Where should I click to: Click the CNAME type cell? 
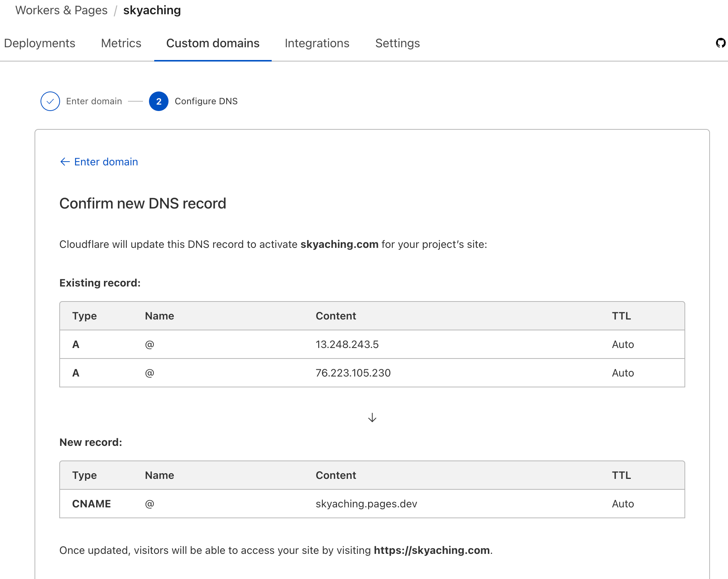pyautogui.click(x=92, y=504)
